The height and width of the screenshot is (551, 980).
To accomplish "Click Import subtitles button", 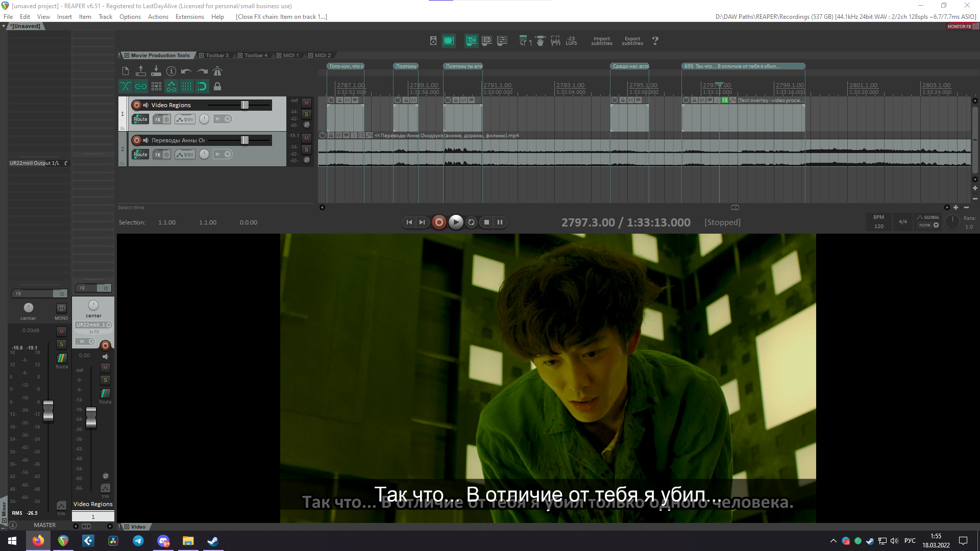I will click(x=602, y=41).
